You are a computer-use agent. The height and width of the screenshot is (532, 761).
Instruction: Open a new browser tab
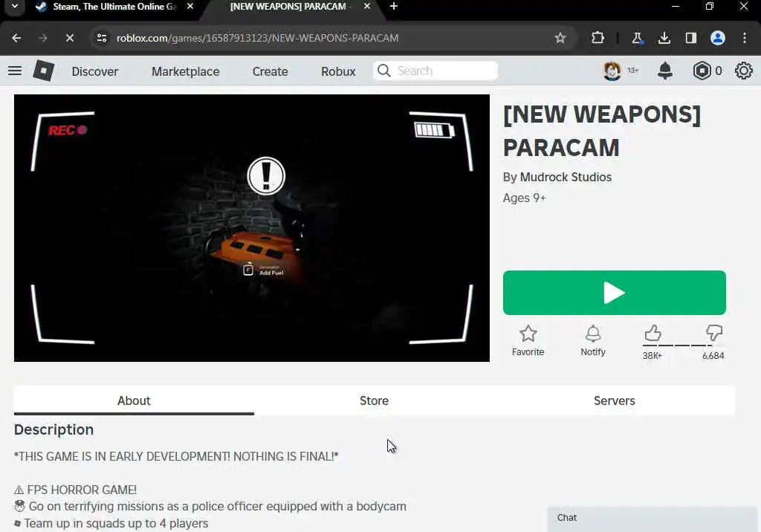(394, 6)
